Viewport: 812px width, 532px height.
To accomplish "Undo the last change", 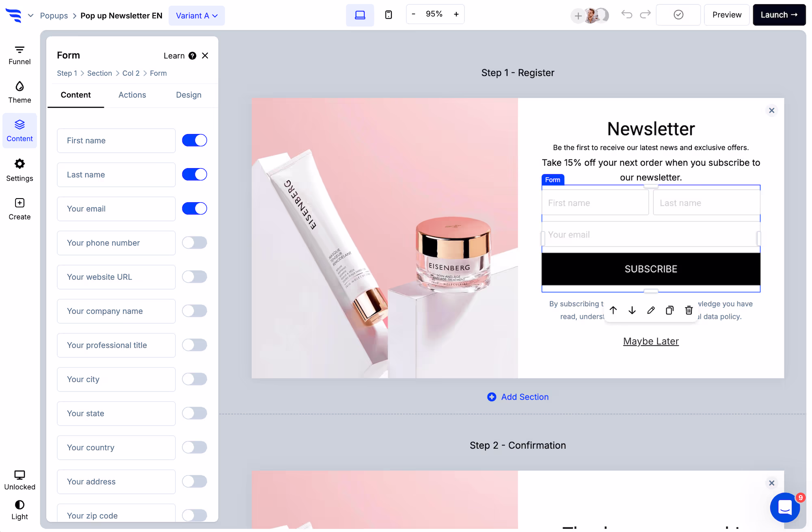I will [x=626, y=15].
